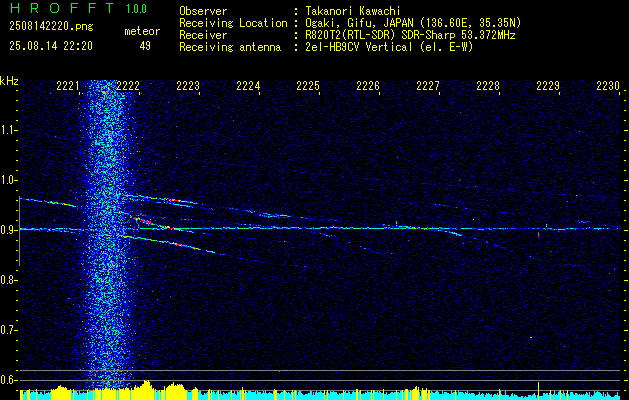
Task: Click the 2222 time label
Action: pyautogui.click(x=128, y=86)
